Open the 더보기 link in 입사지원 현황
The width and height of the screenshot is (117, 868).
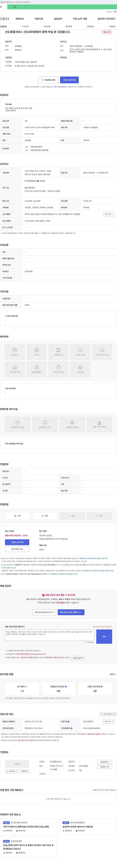pos(113,674)
